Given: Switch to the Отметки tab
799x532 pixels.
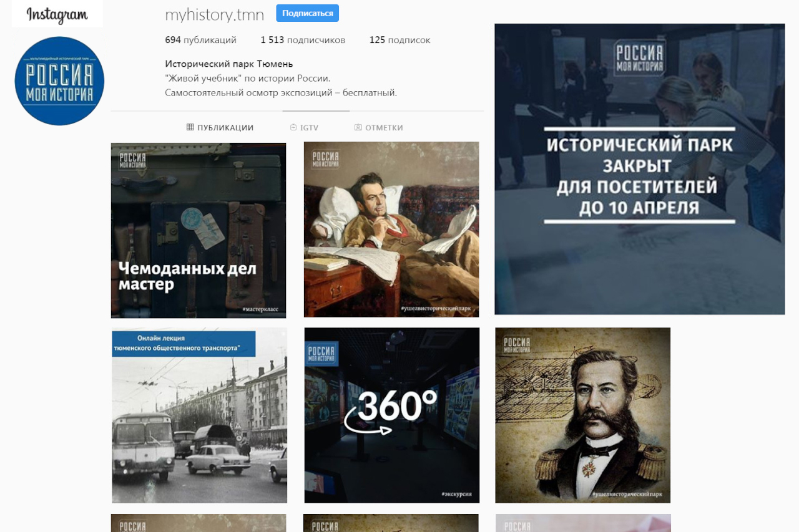Looking at the screenshot, I should pos(379,127).
